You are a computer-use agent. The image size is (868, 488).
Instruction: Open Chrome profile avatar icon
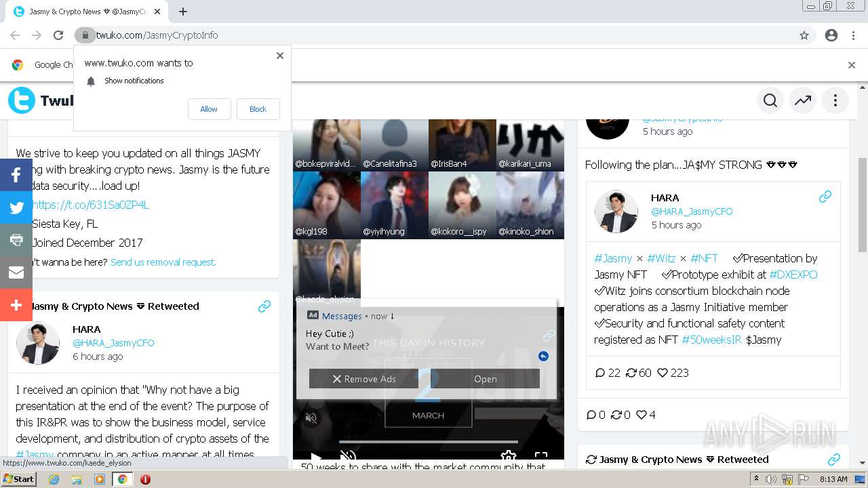pos(831,35)
